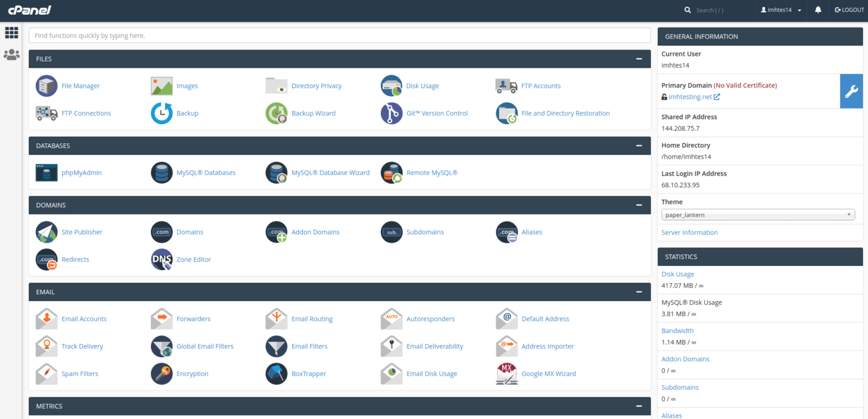Click the Bandwidth statistics link
The height and width of the screenshot is (419, 868).
tap(678, 331)
